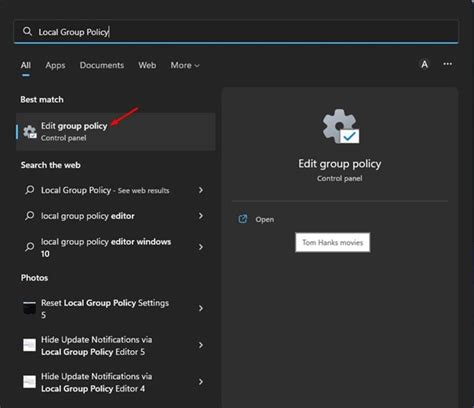
Task: Click the search magnifier icon in search box
Action: coord(27,32)
